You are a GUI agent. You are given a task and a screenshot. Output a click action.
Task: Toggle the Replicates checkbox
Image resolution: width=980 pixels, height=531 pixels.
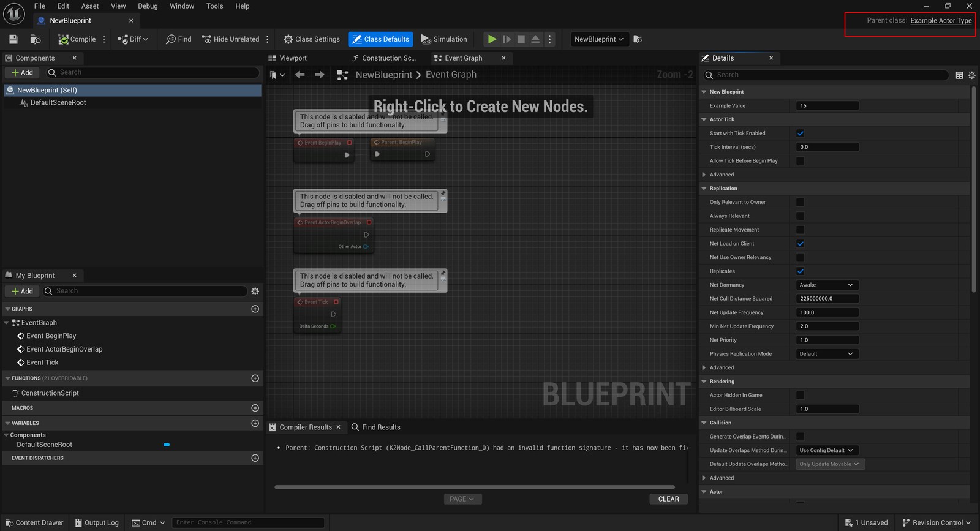801,271
